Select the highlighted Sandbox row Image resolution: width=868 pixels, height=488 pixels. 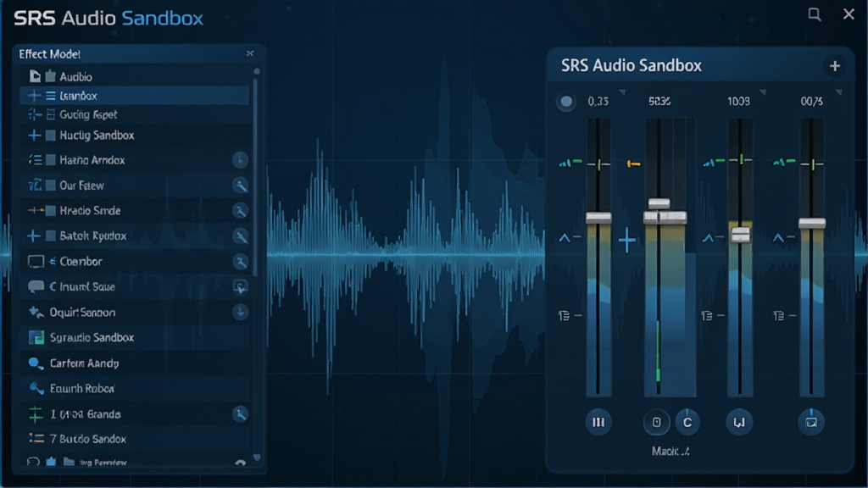coord(135,96)
